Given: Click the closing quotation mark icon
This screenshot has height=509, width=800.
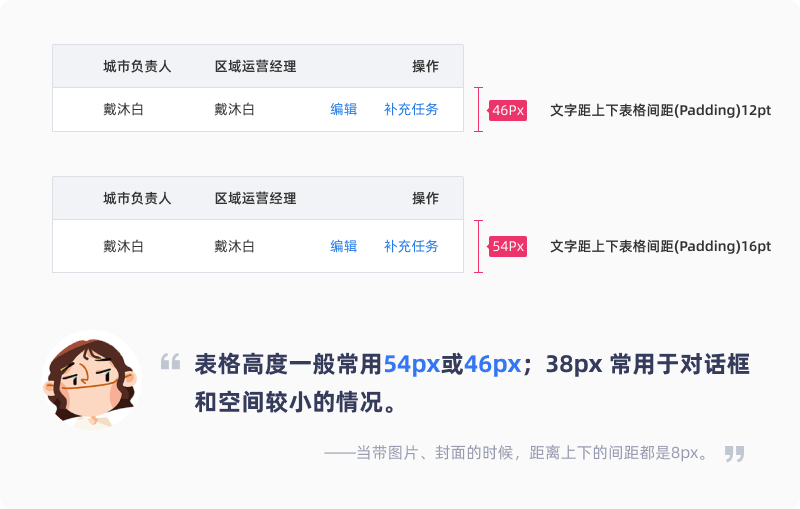Looking at the screenshot, I should coord(734,453).
